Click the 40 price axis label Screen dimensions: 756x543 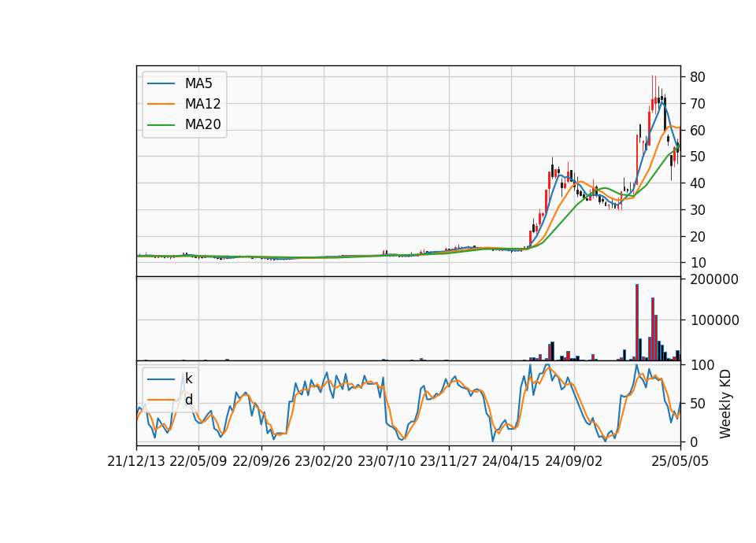click(698, 183)
